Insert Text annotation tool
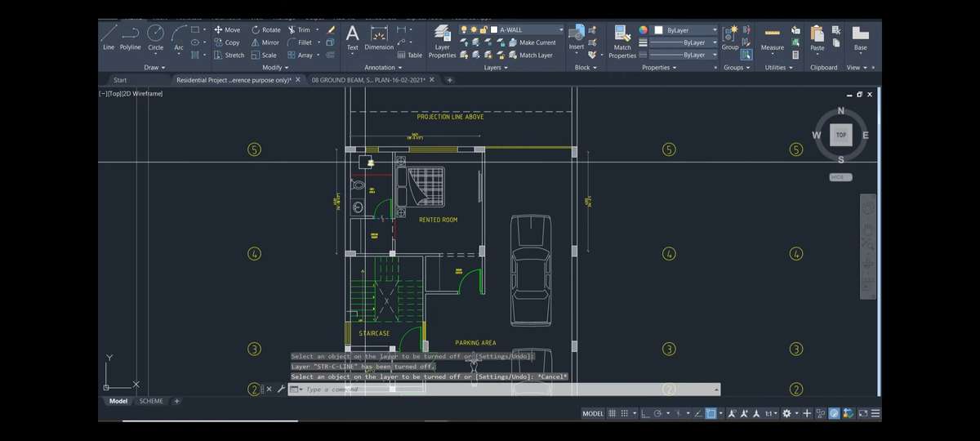 coord(352,38)
